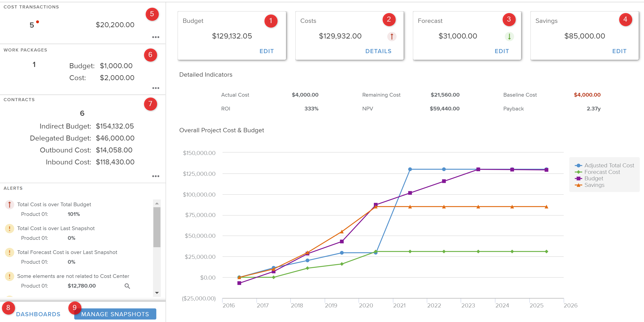Toggle Savings series in chart legend

coord(594,185)
